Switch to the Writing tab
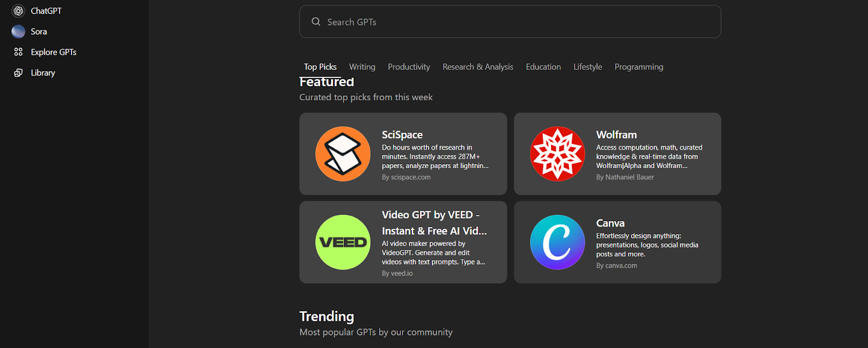Image resolution: width=868 pixels, height=348 pixels. pos(362,67)
